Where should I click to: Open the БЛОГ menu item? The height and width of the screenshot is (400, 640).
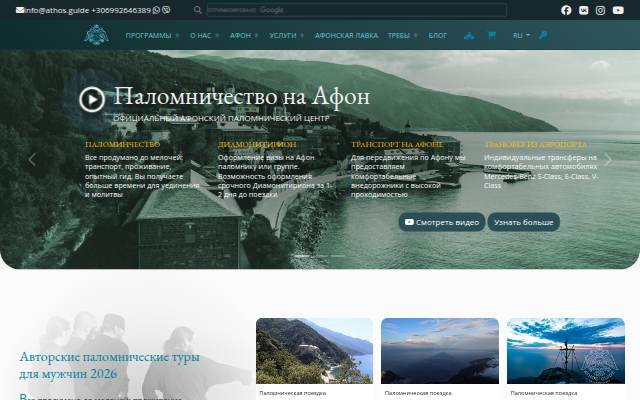coord(438,36)
